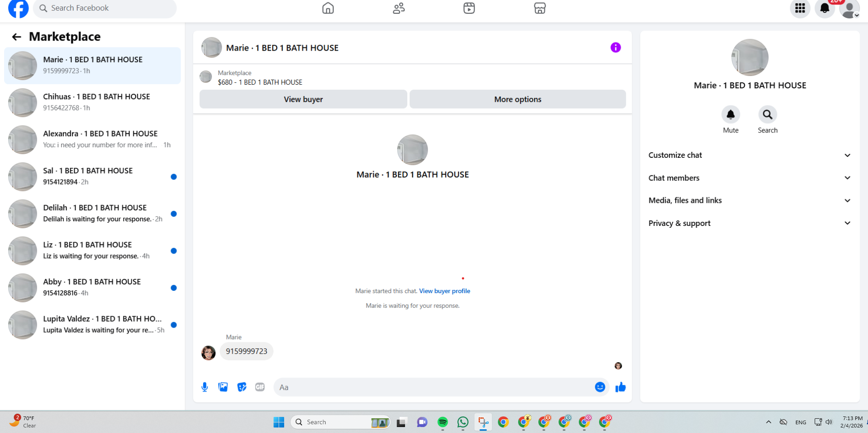Open the Windows Start menu
Image resolution: width=868 pixels, height=433 pixels.
point(279,422)
